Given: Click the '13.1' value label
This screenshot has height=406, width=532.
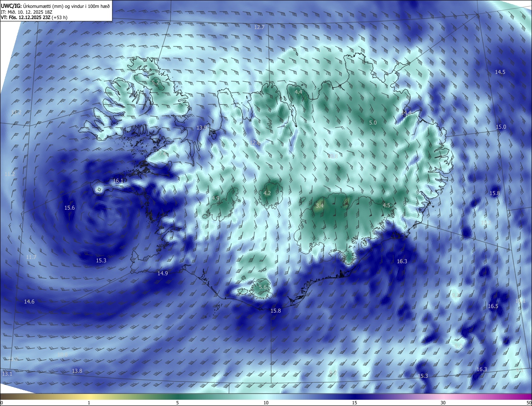Looking at the screenshot, I should pos(7,374).
